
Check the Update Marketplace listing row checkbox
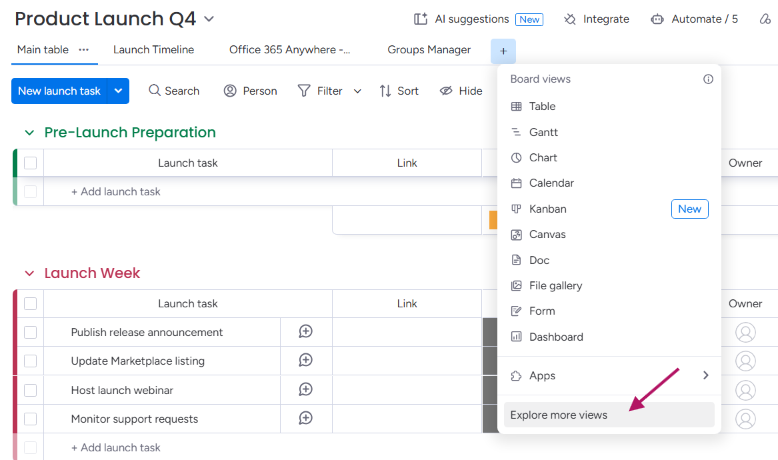[x=31, y=361]
